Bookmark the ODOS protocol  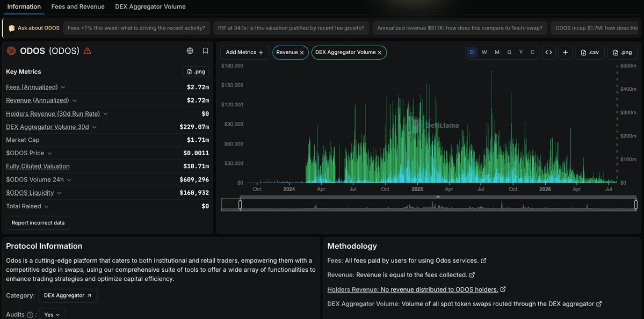click(205, 51)
